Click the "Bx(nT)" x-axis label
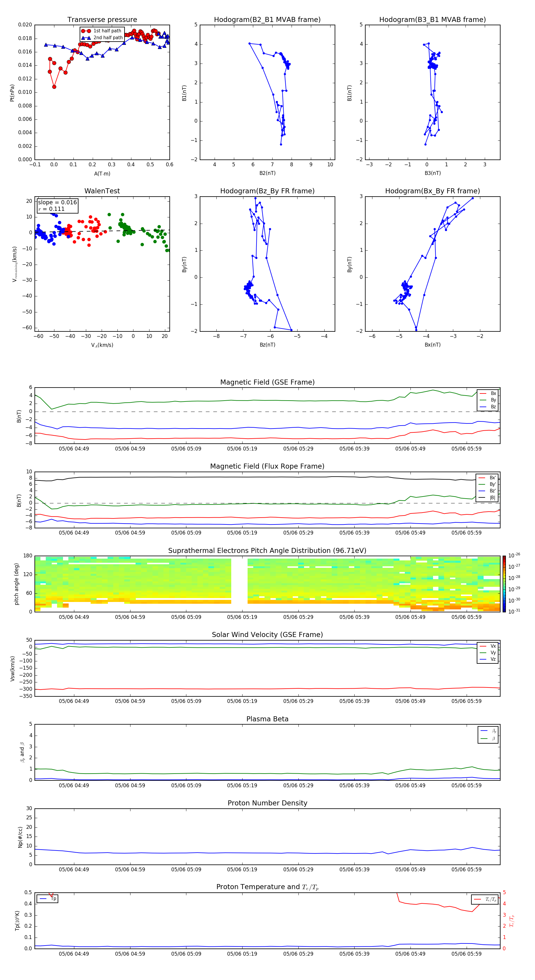Viewport: 535px width, 980px height. coord(432,345)
